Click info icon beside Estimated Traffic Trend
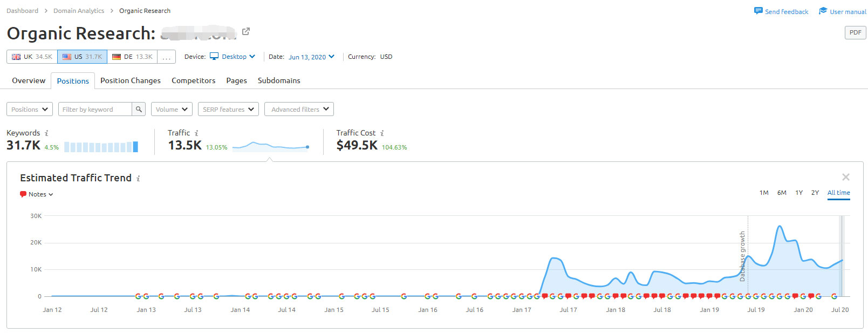868x333 pixels. 138,179
